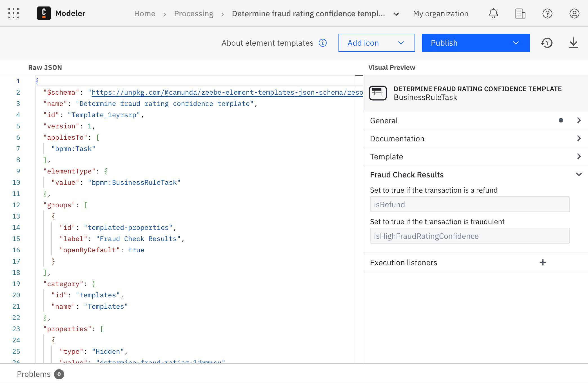Open the Add icon dropdown
The height and width of the screenshot is (383, 588).
click(377, 43)
